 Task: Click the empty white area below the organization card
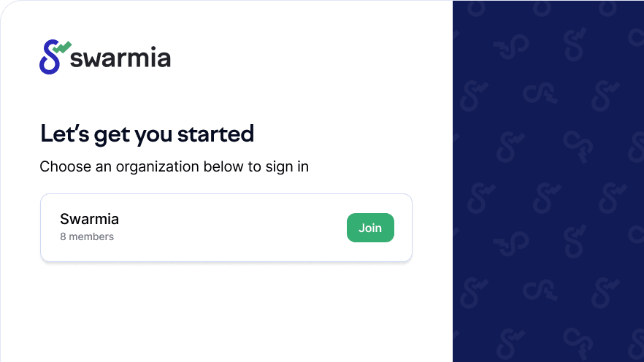pos(226,314)
